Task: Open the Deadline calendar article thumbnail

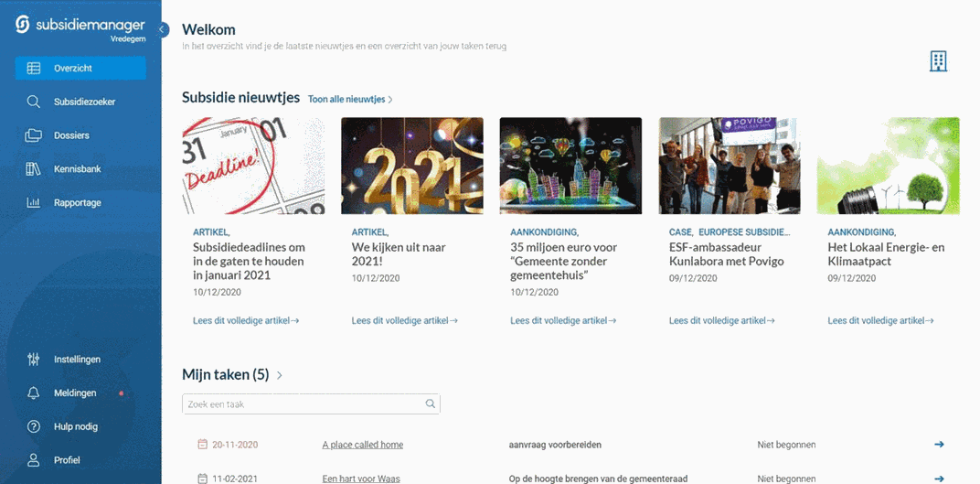Action: [253, 166]
